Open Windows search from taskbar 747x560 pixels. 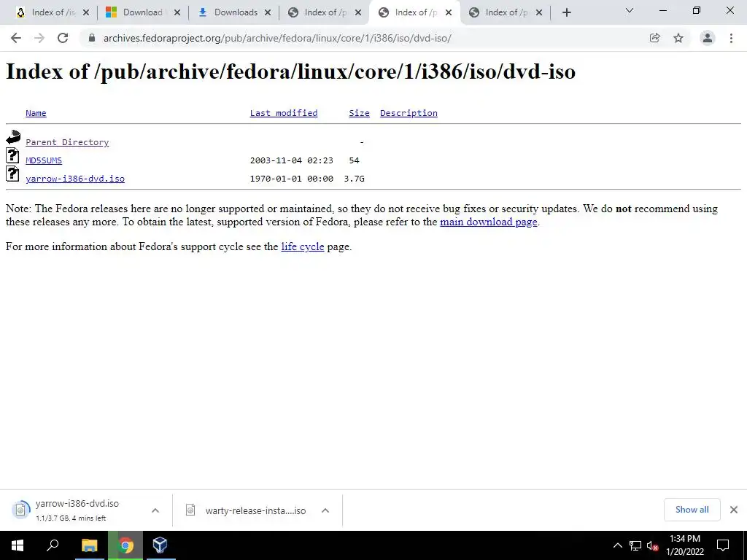(x=53, y=545)
